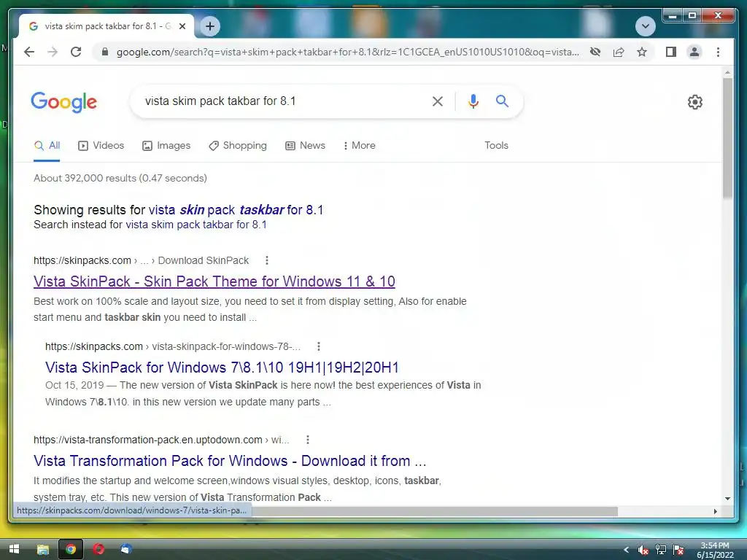The image size is (747, 560).
Task: Open the taskbar clock showing 3:54 PM
Action: pyautogui.click(x=715, y=550)
